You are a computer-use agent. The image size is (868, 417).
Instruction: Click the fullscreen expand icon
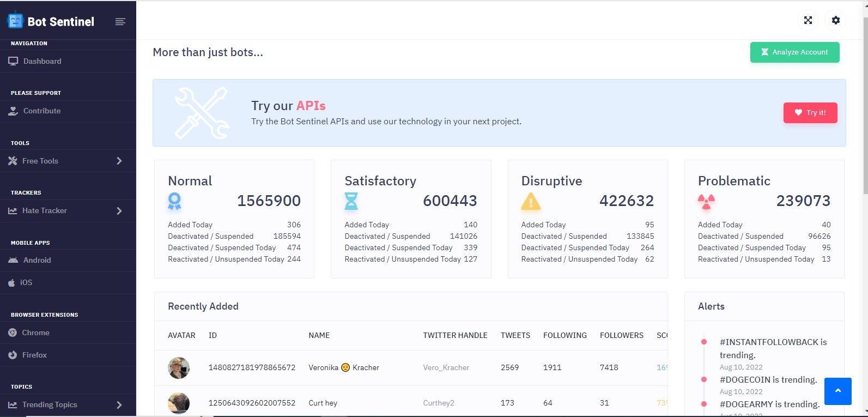click(x=808, y=20)
